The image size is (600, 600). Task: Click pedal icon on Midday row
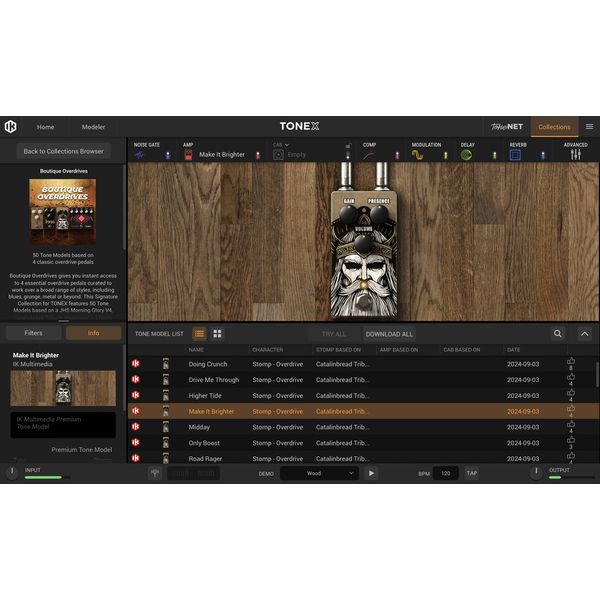[166, 427]
